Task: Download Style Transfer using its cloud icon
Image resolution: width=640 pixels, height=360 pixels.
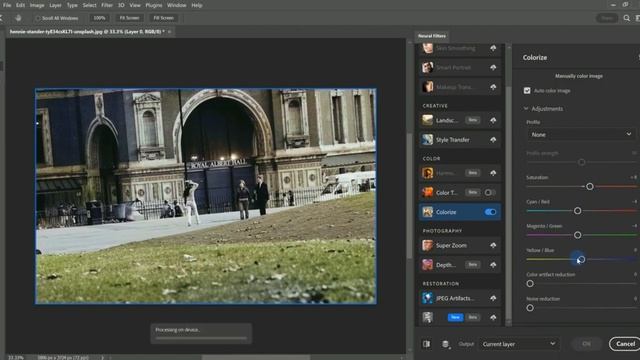Action: point(493,140)
